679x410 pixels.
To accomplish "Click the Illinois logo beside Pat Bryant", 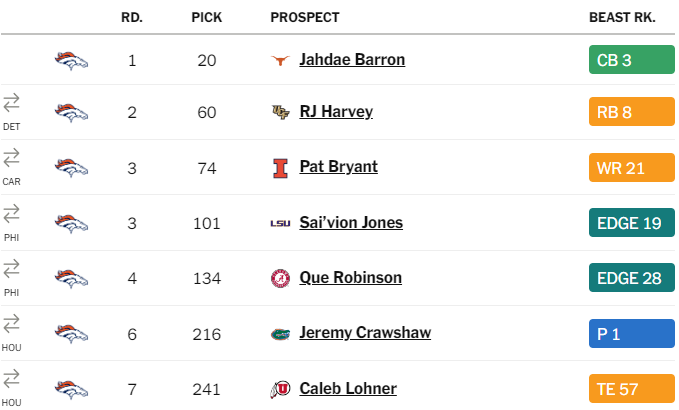I will click(x=280, y=168).
